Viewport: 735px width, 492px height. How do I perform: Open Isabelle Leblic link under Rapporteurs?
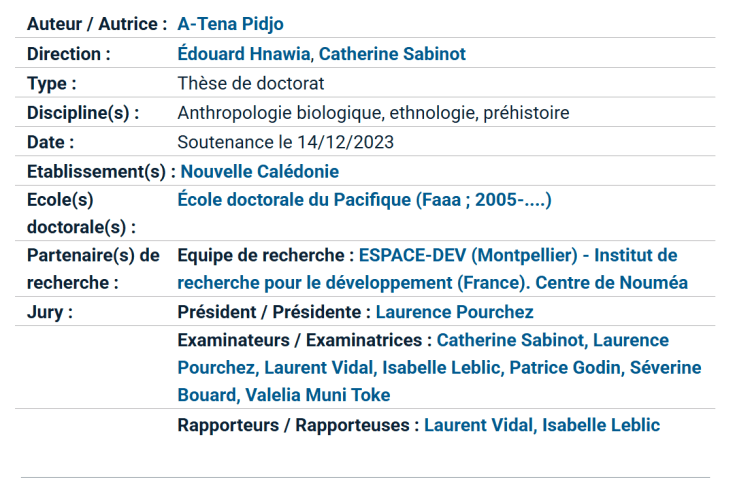(601, 425)
